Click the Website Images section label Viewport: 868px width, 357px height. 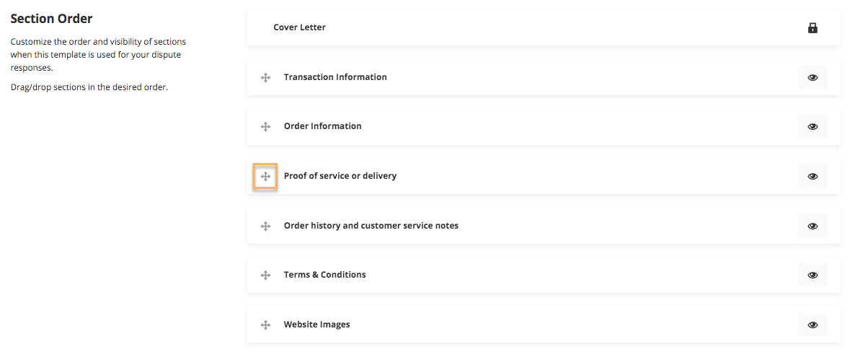316,325
